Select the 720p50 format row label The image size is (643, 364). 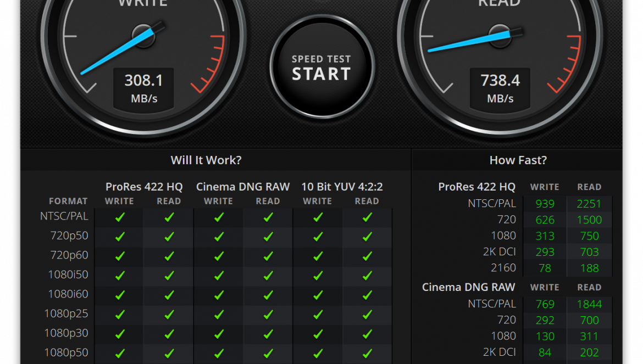point(69,236)
